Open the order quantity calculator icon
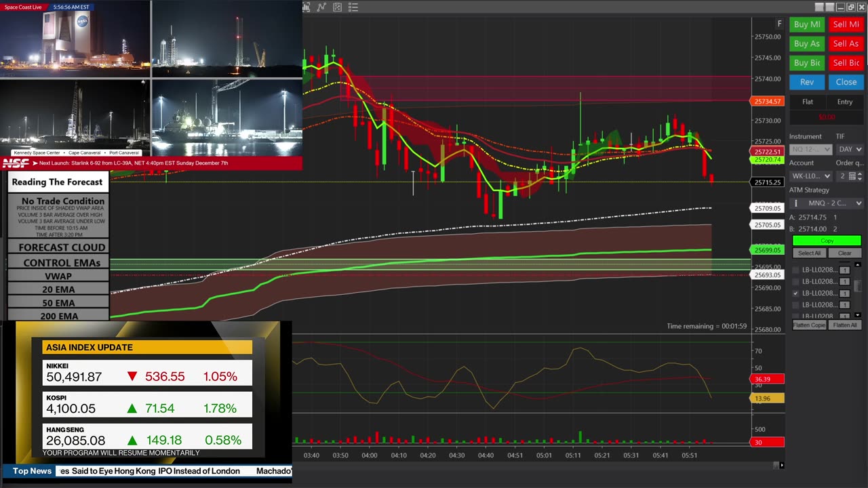Screen dimensions: 868x488 [852, 176]
